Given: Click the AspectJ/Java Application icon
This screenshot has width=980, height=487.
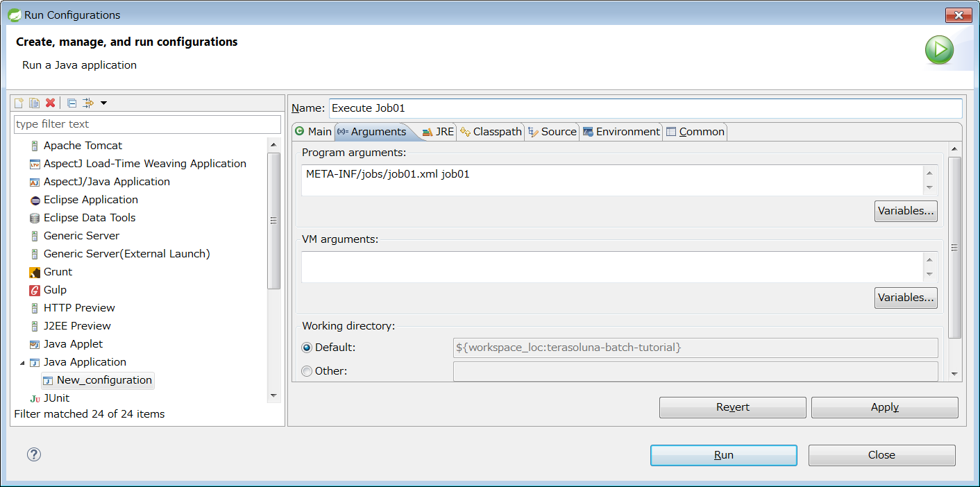Looking at the screenshot, I should (x=35, y=182).
